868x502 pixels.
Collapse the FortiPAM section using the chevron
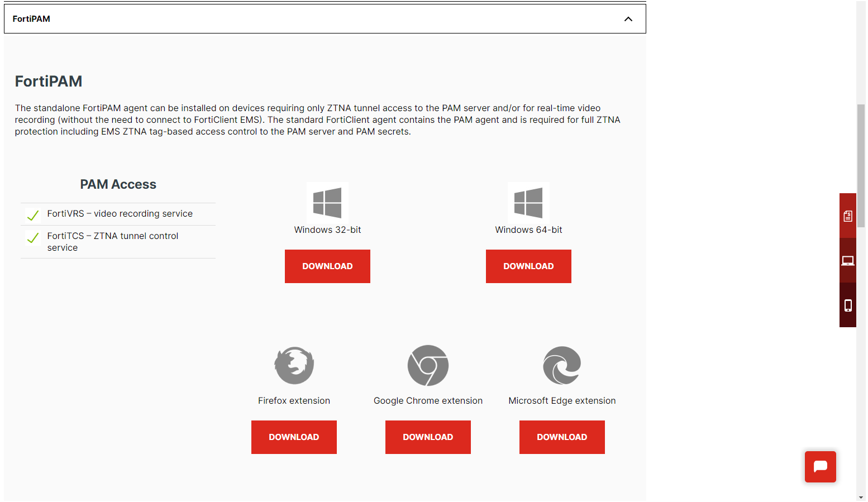(x=628, y=18)
